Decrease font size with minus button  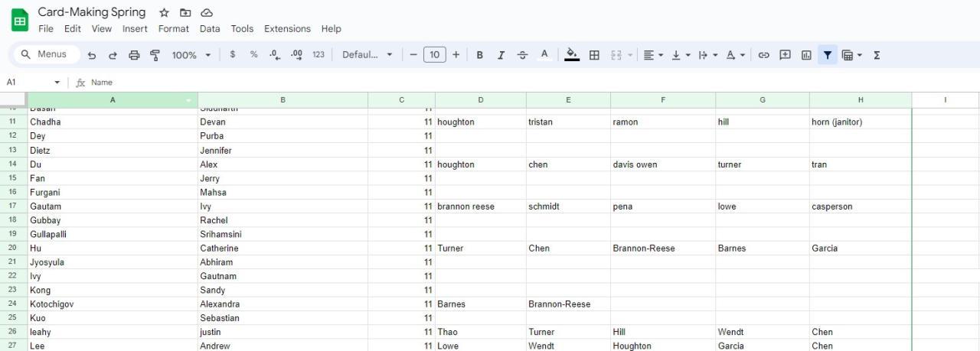tap(413, 54)
